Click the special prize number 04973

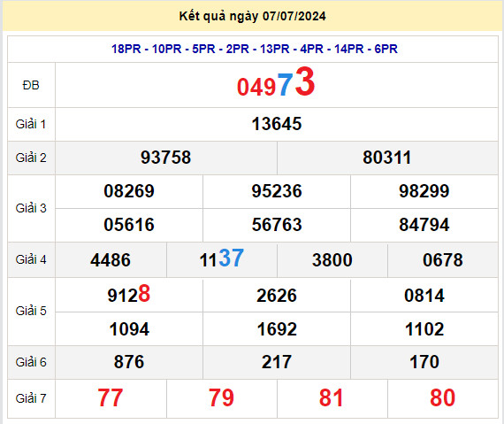click(x=276, y=83)
